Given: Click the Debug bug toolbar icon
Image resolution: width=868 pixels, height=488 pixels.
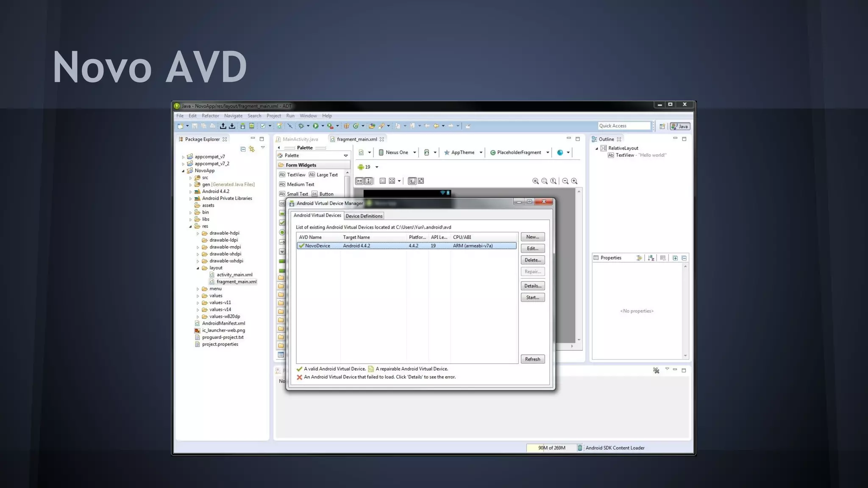Looking at the screenshot, I should (x=301, y=126).
